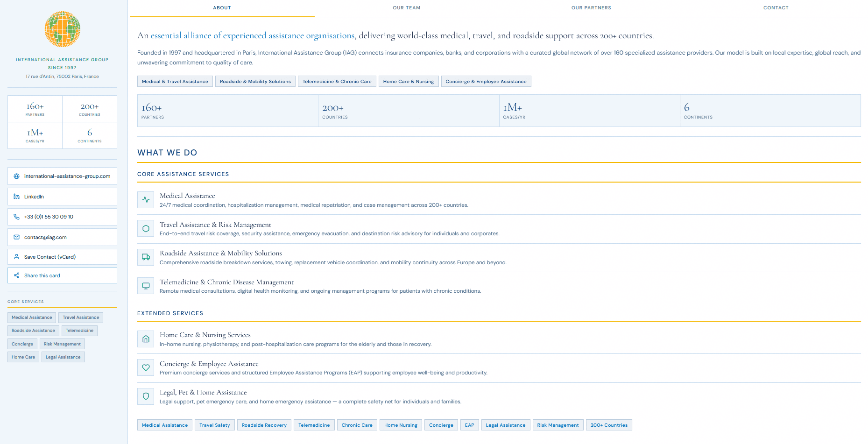Click the Home Care sidebar tag

click(23, 357)
